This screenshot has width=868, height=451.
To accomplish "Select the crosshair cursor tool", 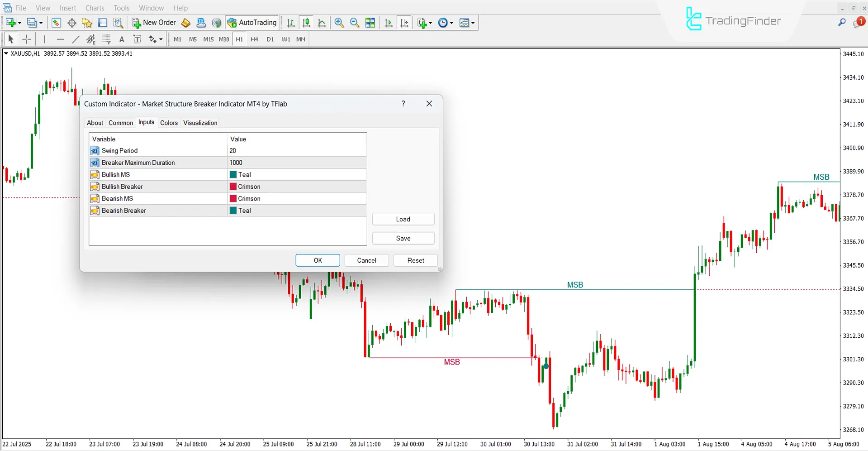I will coord(27,39).
